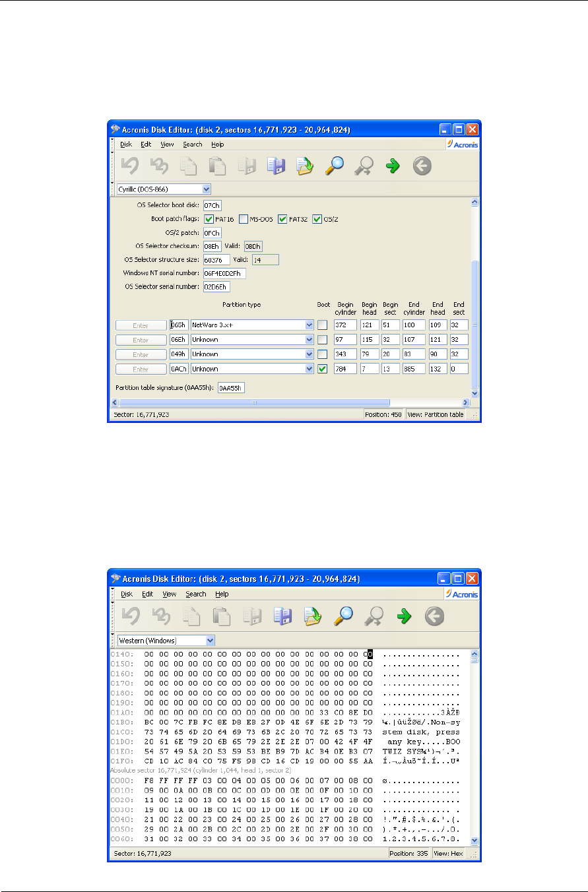The height and width of the screenshot is (892, 588).
Task: Click magnifier Search icon in partition table window
Action: tap(335, 167)
